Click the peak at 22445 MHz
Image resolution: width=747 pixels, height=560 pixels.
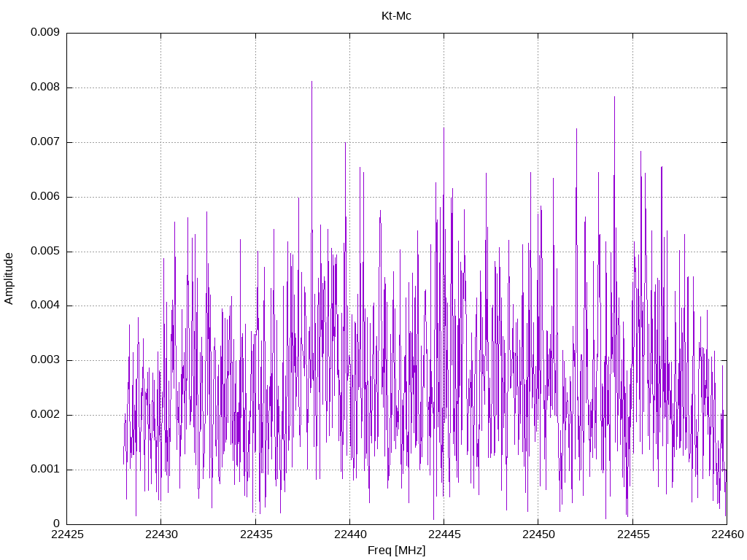[x=444, y=129]
